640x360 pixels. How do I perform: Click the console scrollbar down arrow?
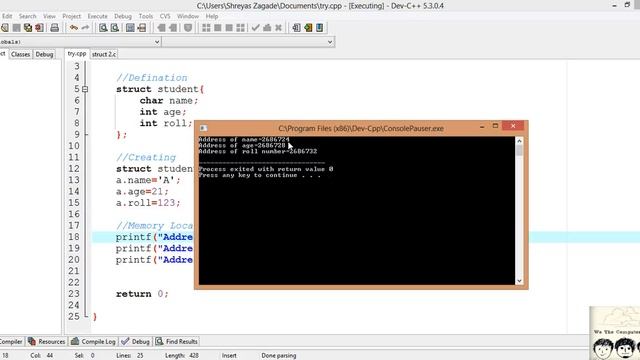tap(519, 281)
